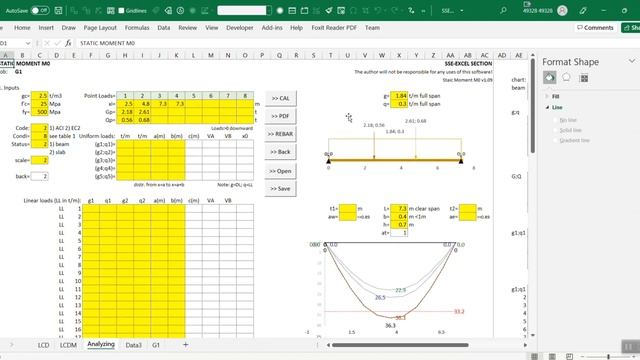This screenshot has height=360, width=640.
Task: Collapse the Line section
Action: pos(547,107)
